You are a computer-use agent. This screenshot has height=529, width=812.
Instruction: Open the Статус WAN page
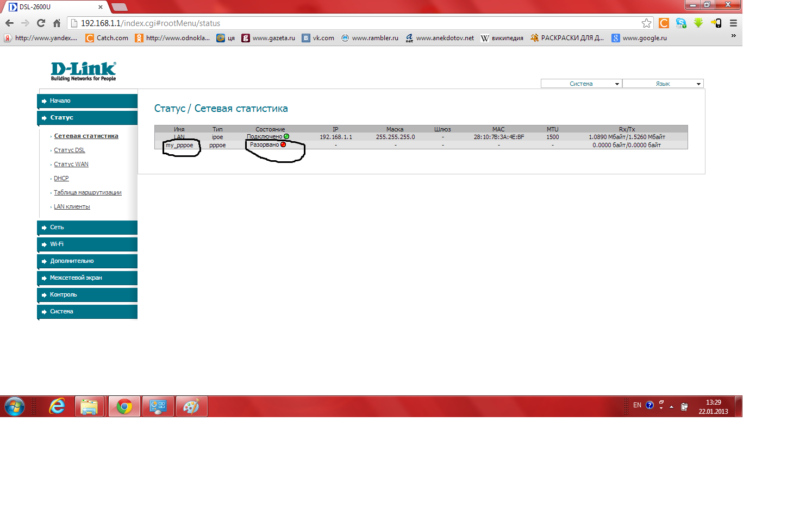click(x=71, y=164)
